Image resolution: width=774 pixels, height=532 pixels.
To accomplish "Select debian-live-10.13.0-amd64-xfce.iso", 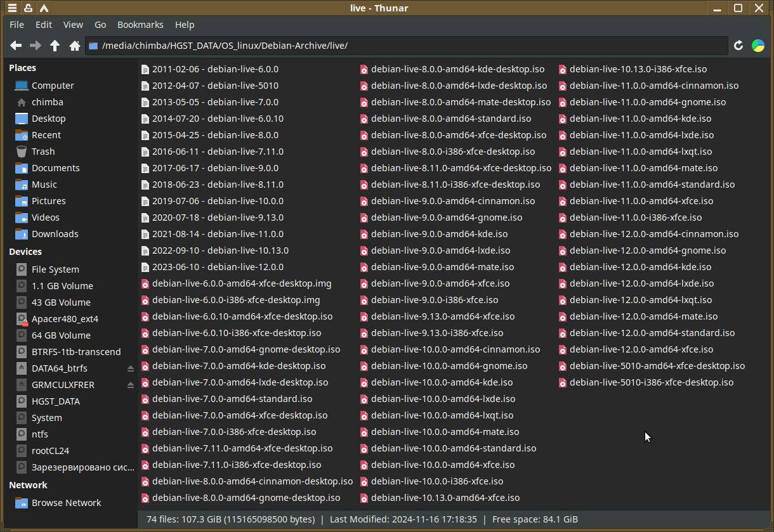I will coord(440,498).
